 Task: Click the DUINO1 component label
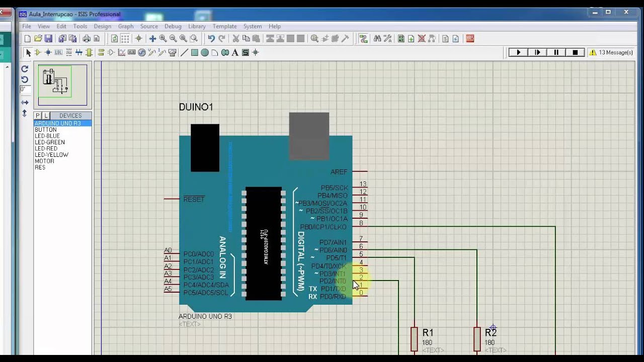pos(196,107)
